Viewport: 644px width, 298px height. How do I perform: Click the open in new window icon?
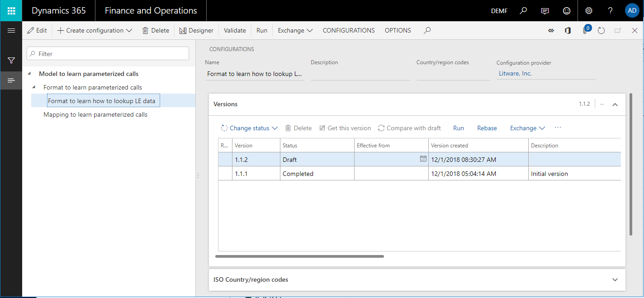pos(618,30)
